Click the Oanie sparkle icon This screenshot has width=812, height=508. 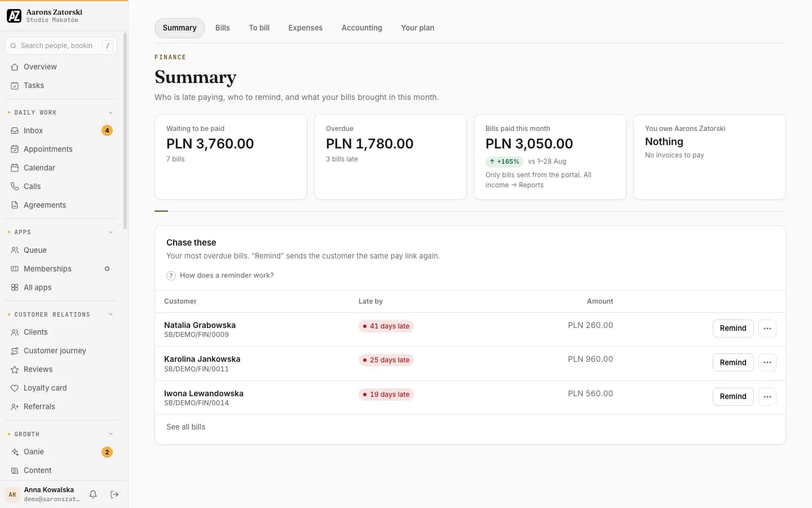(15, 452)
